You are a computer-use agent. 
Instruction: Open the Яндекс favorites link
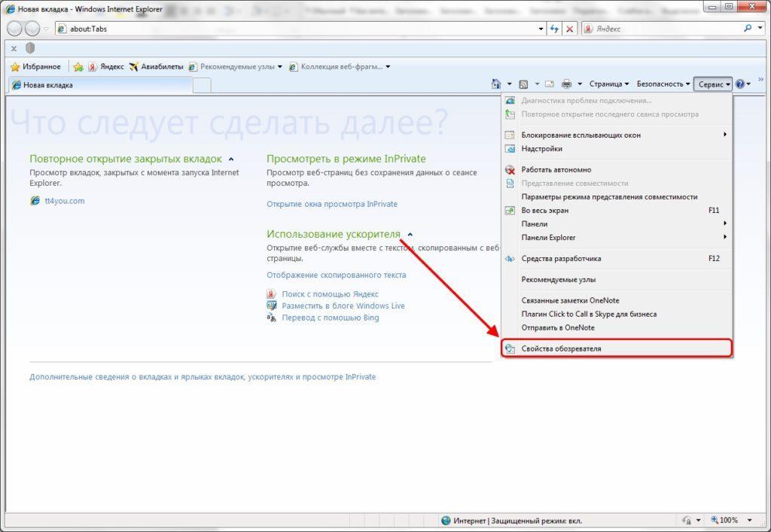[105, 67]
